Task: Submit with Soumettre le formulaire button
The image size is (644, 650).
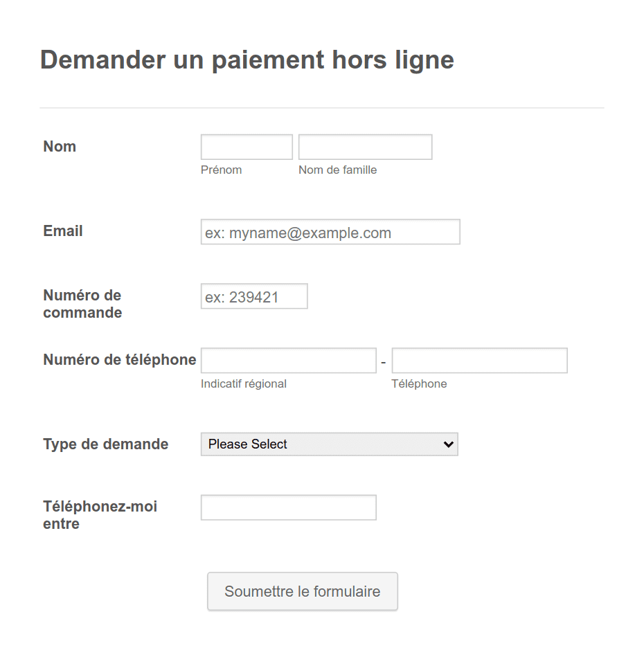Action: point(303,591)
